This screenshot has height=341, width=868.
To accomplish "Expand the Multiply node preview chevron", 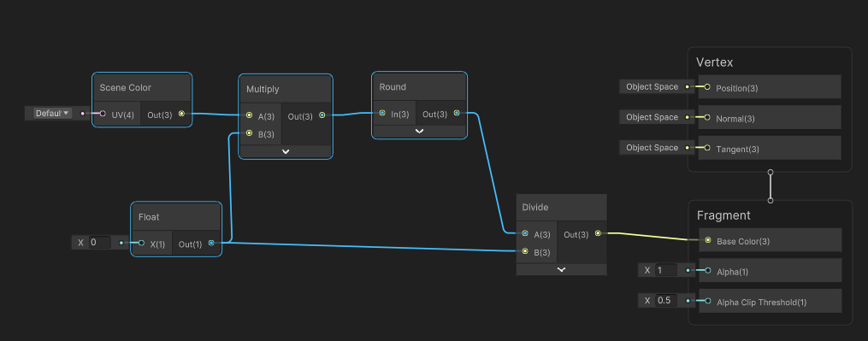I will pyautogui.click(x=286, y=151).
